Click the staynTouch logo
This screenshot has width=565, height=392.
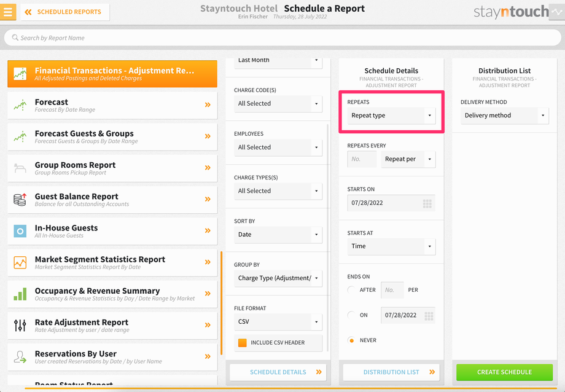[x=511, y=12]
